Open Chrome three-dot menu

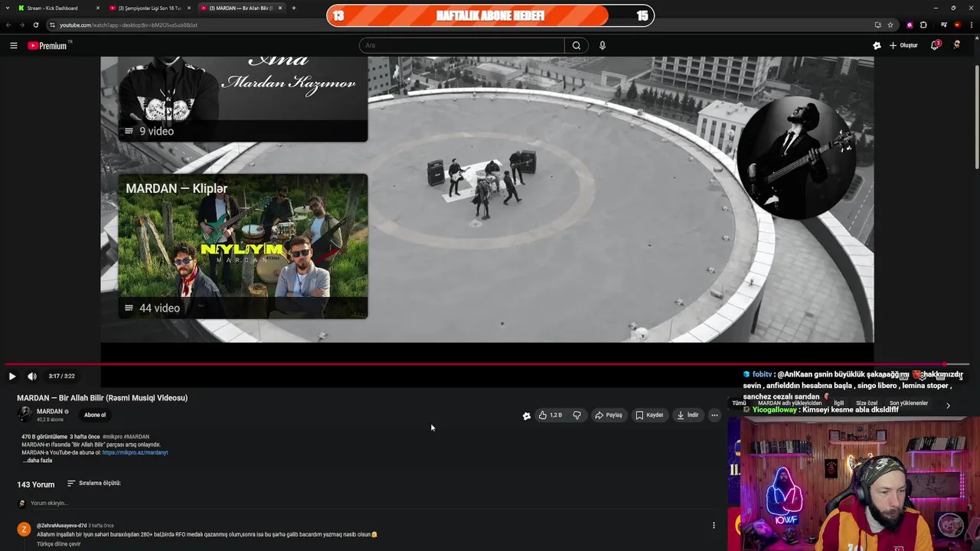[971, 24]
